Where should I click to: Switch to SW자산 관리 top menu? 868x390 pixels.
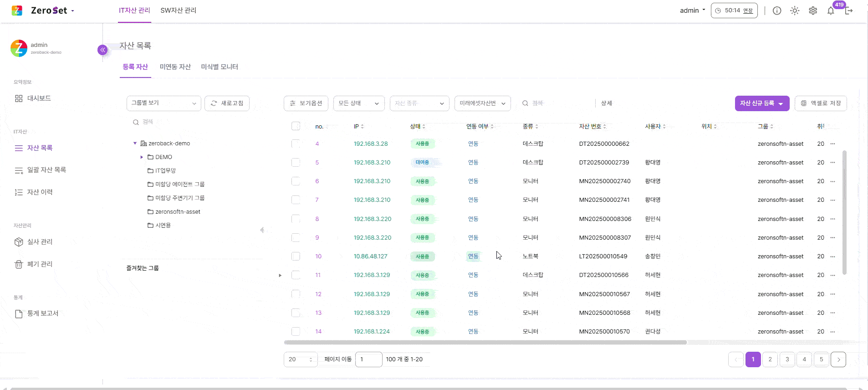pos(178,10)
